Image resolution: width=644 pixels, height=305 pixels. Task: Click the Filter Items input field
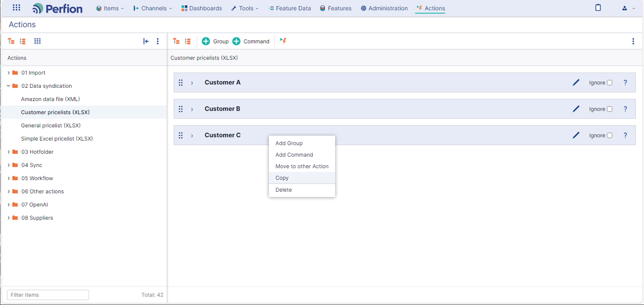click(48, 295)
